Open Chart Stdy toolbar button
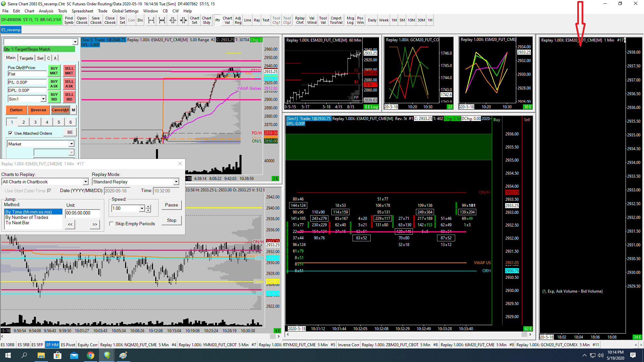The width and height of the screenshot is (644, 362). (x=207, y=20)
